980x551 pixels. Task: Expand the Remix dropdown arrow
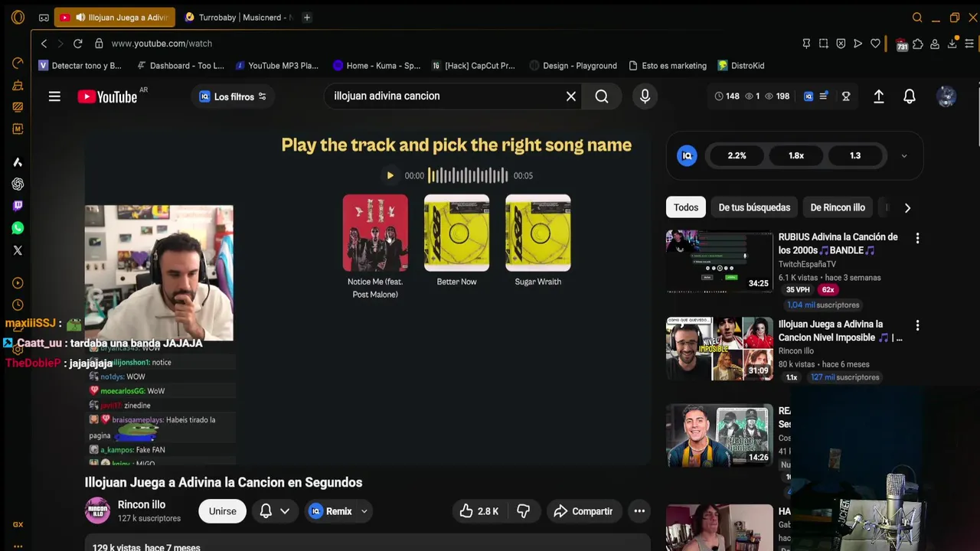(364, 511)
